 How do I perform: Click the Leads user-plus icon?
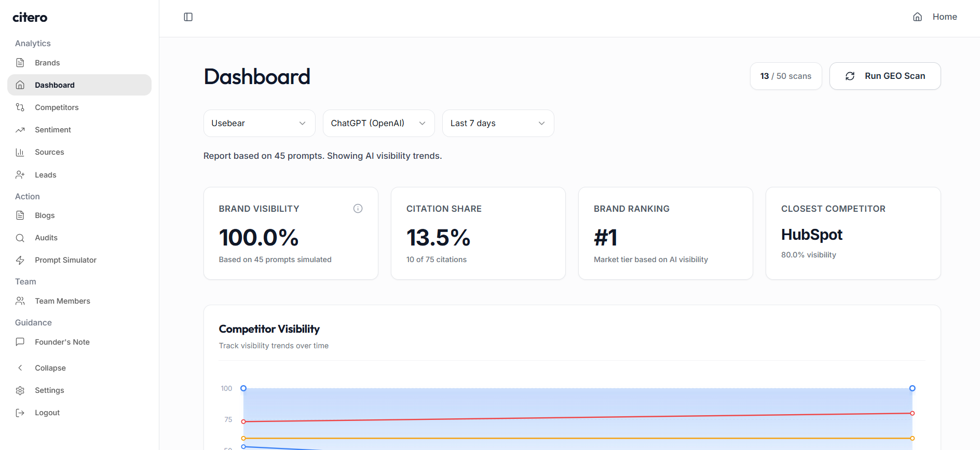[20, 175]
